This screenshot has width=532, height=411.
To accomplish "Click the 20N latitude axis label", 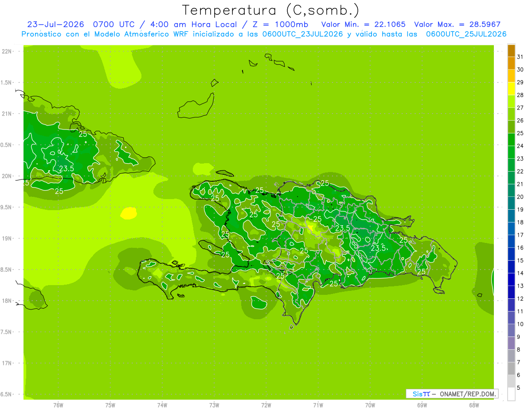I will click(6, 176).
